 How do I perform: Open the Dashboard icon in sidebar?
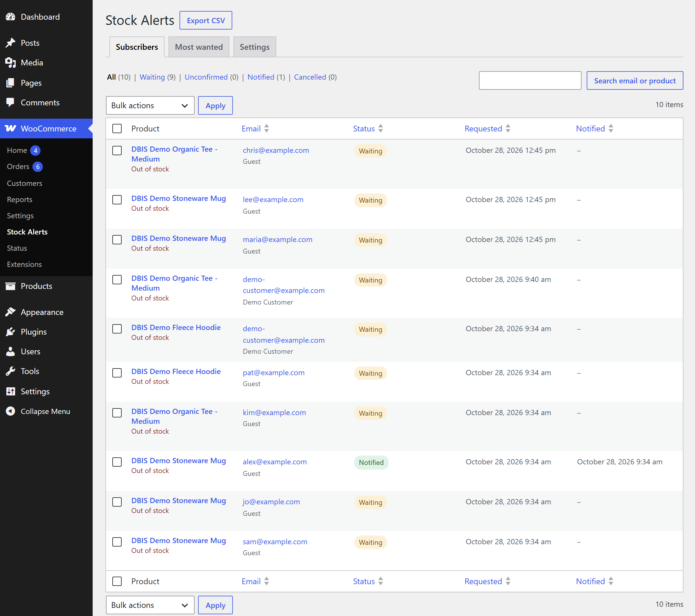[x=10, y=17]
